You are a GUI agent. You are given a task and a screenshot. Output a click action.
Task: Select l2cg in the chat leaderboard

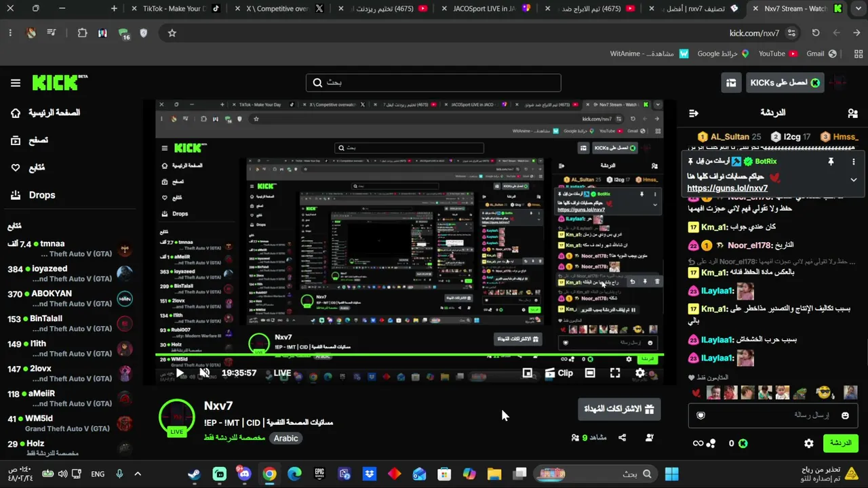click(791, 137)
